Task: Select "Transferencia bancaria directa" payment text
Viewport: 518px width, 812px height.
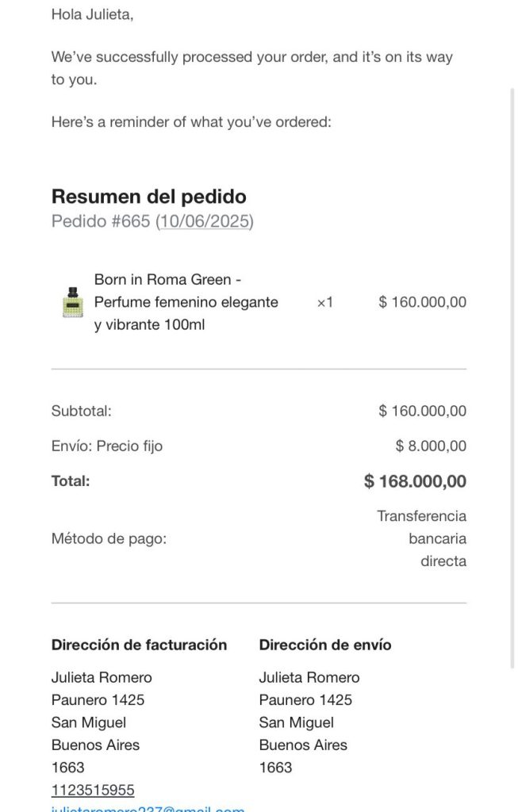Action: coord(421,538)
